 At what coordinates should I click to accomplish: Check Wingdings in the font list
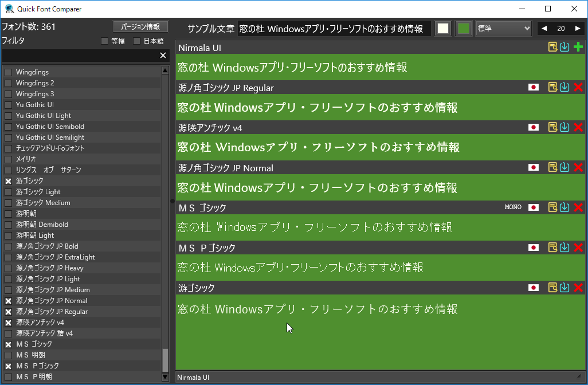click(8, 72)
